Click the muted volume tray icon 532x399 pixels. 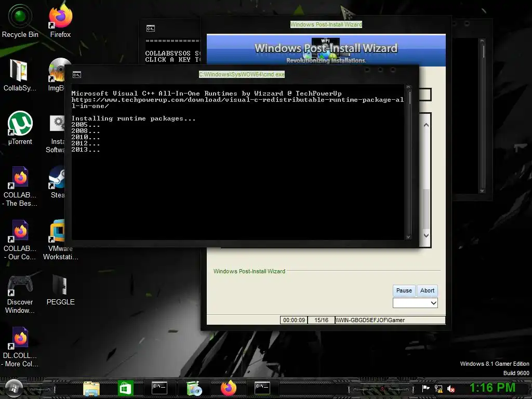[x=451, y=389]
